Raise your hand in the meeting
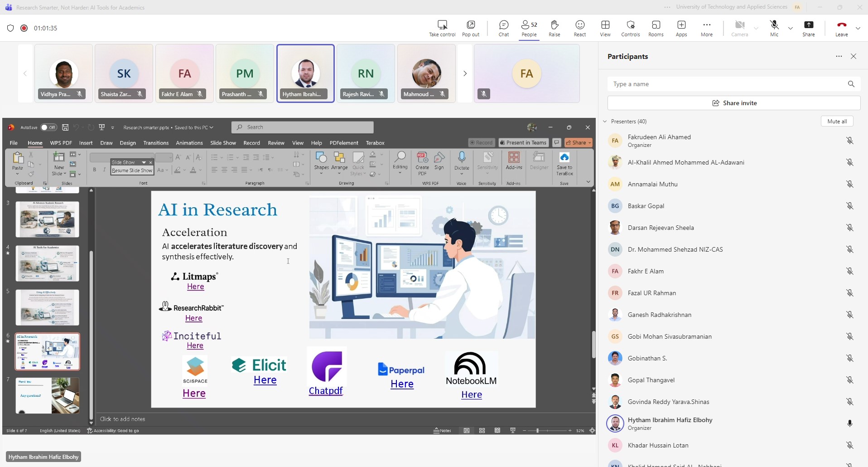The height and width of the screenshot is (467, 868). pyautogui.click(x=554, y=28)
